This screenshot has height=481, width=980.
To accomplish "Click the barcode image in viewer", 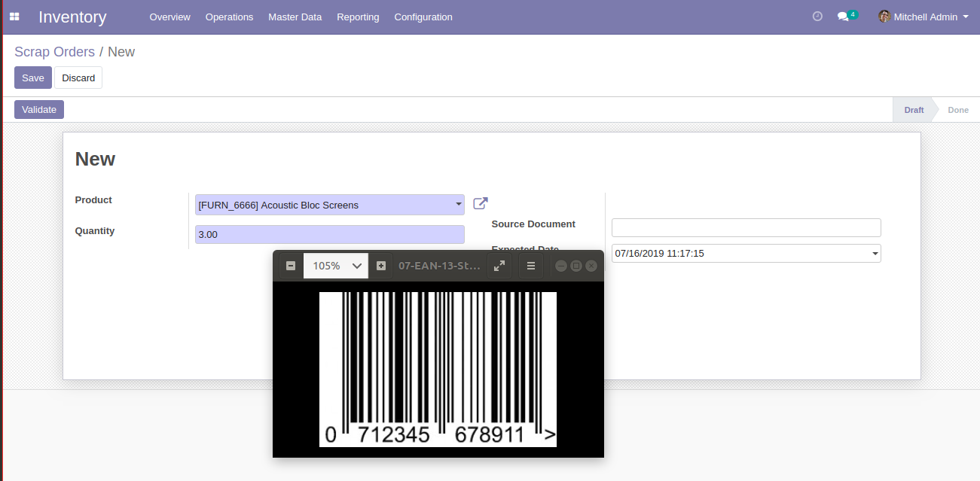I will pos(438,370).
